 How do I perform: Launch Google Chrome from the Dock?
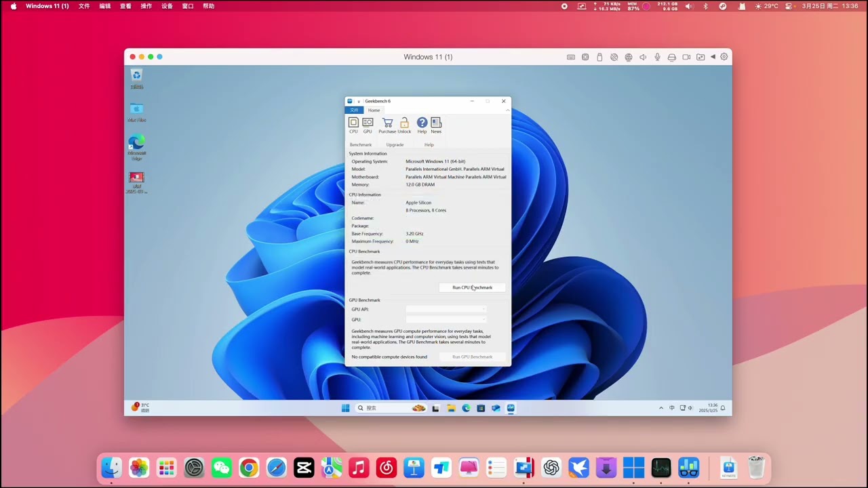tap(249, 468)
